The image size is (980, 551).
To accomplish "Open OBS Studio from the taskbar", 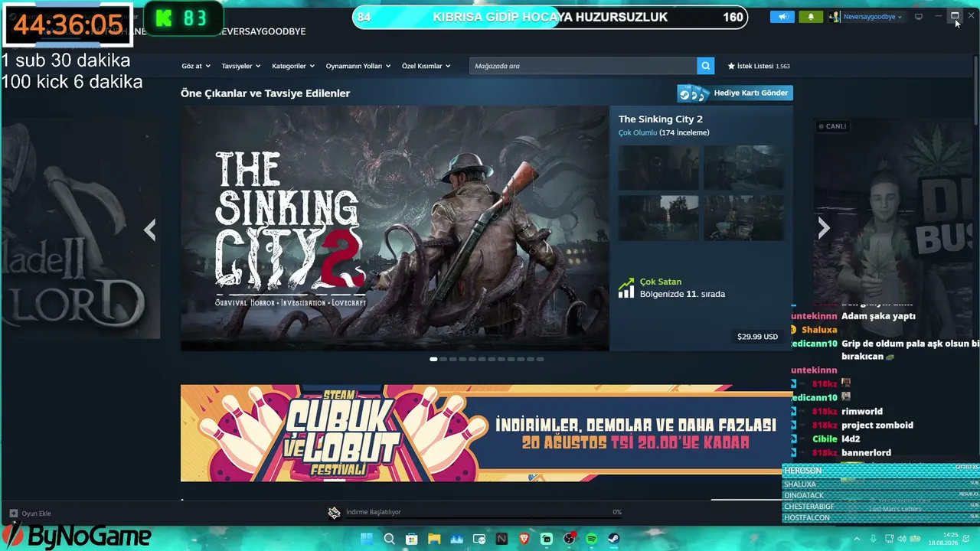I will click(570, 539).
